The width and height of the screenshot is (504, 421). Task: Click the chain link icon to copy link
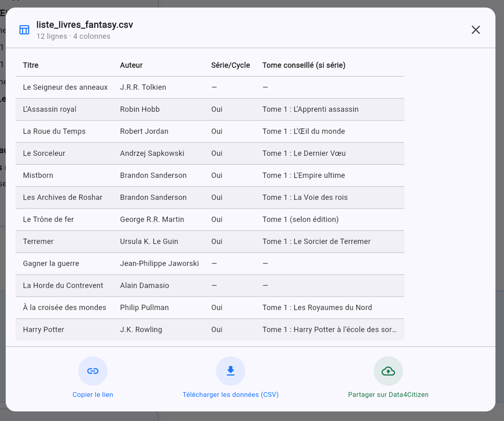pos(92,371)
